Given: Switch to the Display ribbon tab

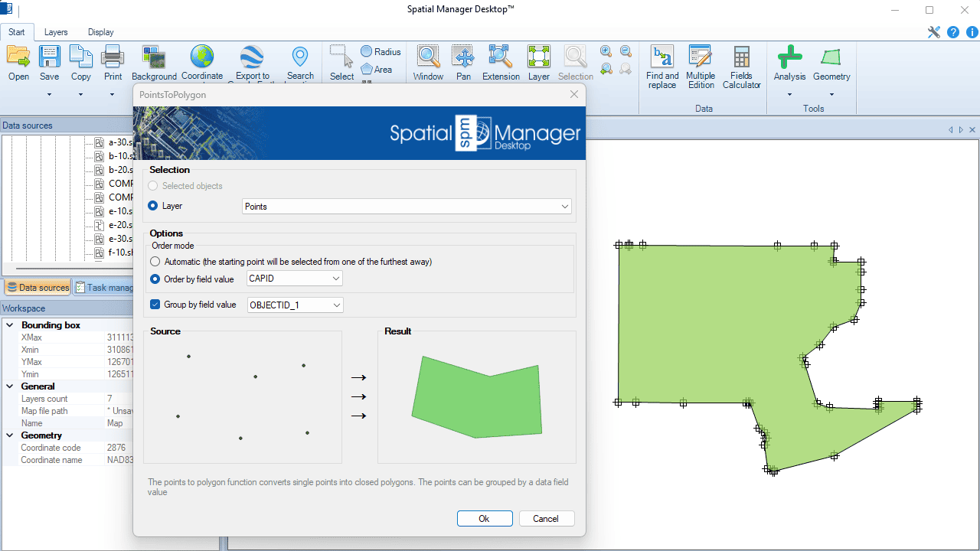Looking at the screenshot, I should 100,32.
